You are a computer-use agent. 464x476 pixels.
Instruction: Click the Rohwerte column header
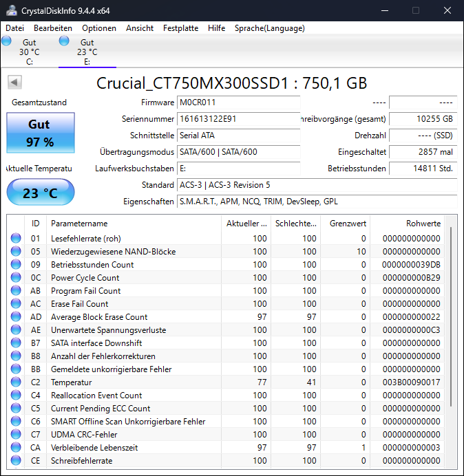pos(407,224)
